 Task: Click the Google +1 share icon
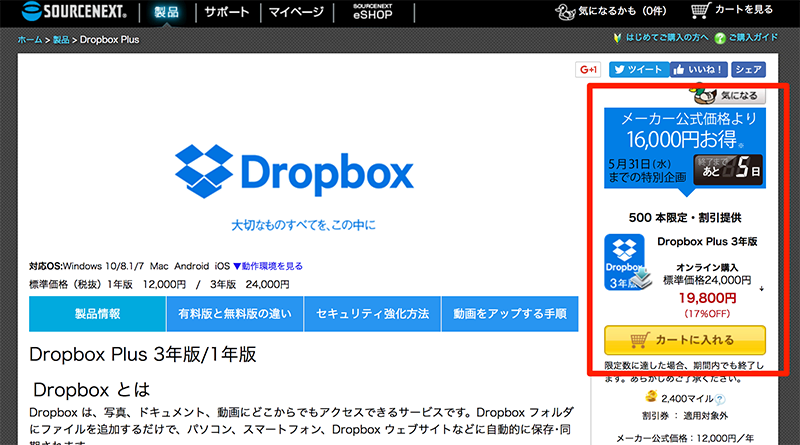[x=587, y=69]
